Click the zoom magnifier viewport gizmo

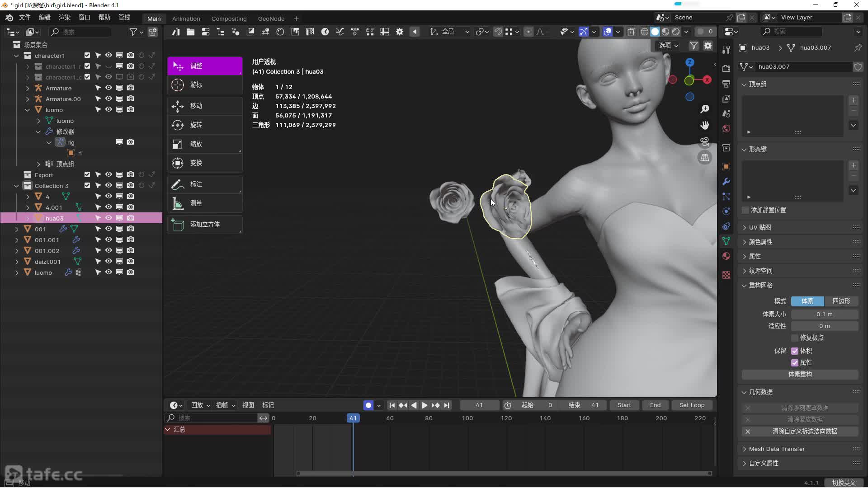pyautogui.click(x=704, y=109)
